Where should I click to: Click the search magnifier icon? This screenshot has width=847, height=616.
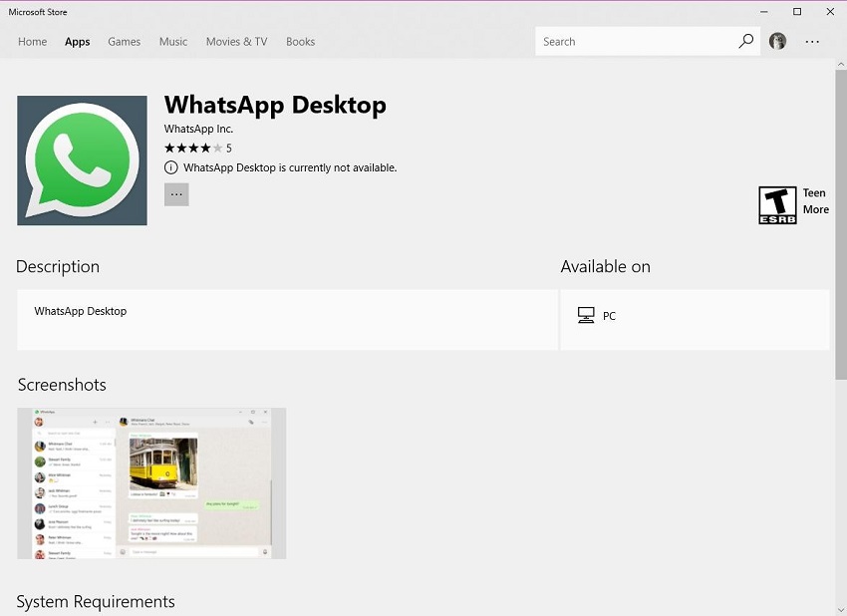click(x=745, y=42)
